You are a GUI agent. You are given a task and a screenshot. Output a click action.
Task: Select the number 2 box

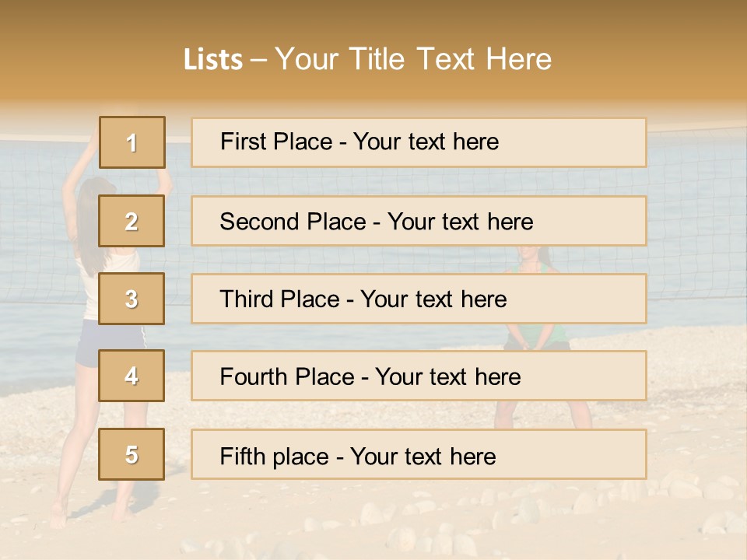point(132,221)
